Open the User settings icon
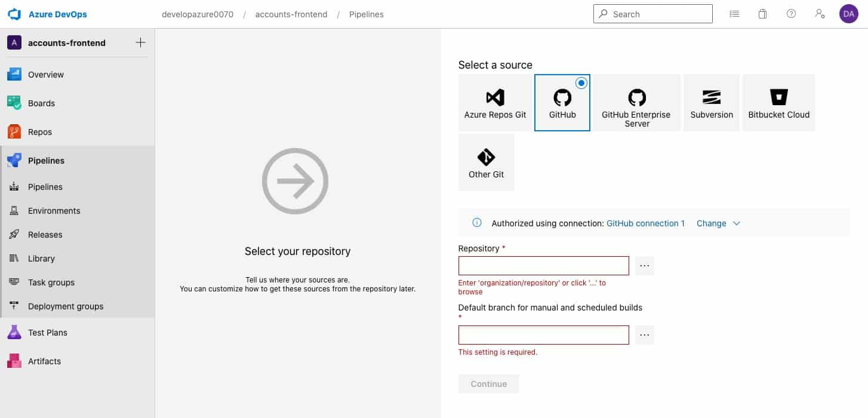The width and height of the screenshot is (868, 418). tap(820, 14)
